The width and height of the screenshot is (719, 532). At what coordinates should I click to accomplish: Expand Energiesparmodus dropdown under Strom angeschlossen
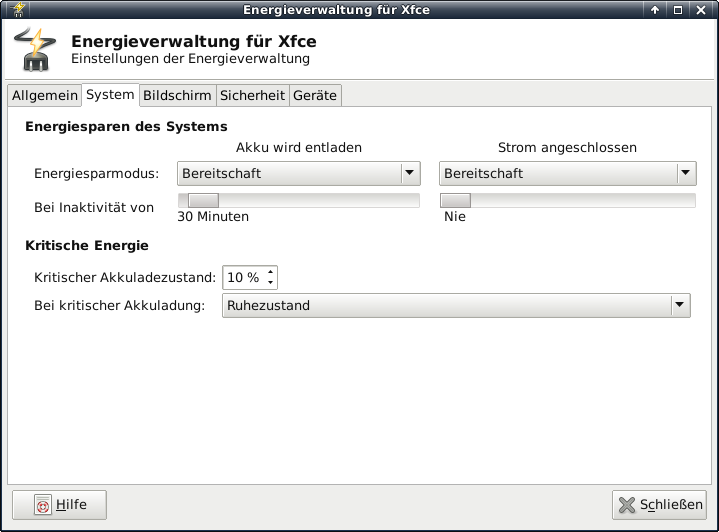pos(567,173)
